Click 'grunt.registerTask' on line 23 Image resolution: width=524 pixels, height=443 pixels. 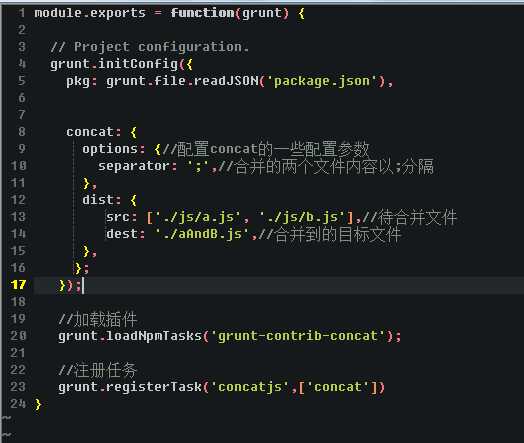[x=130, y=387]
